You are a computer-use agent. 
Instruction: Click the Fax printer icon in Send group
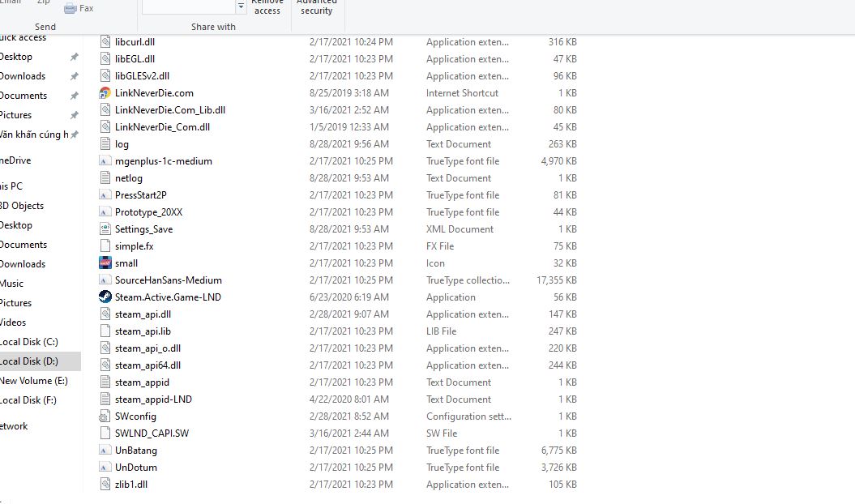point(71,8)
